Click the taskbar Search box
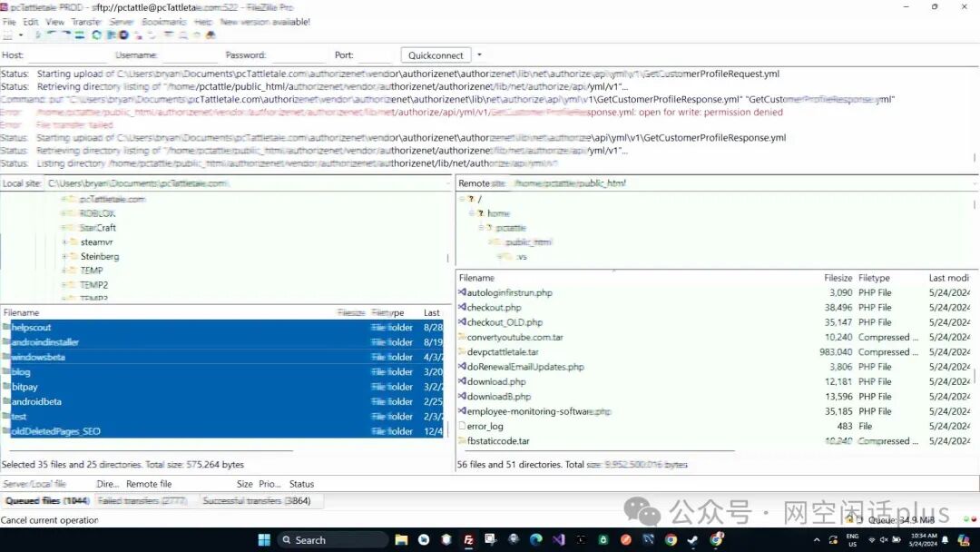 point(332,539)
